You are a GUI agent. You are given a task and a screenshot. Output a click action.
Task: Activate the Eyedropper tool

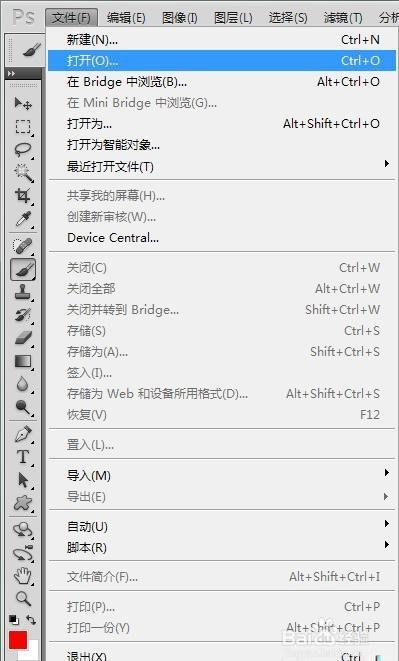click(23, 219)
